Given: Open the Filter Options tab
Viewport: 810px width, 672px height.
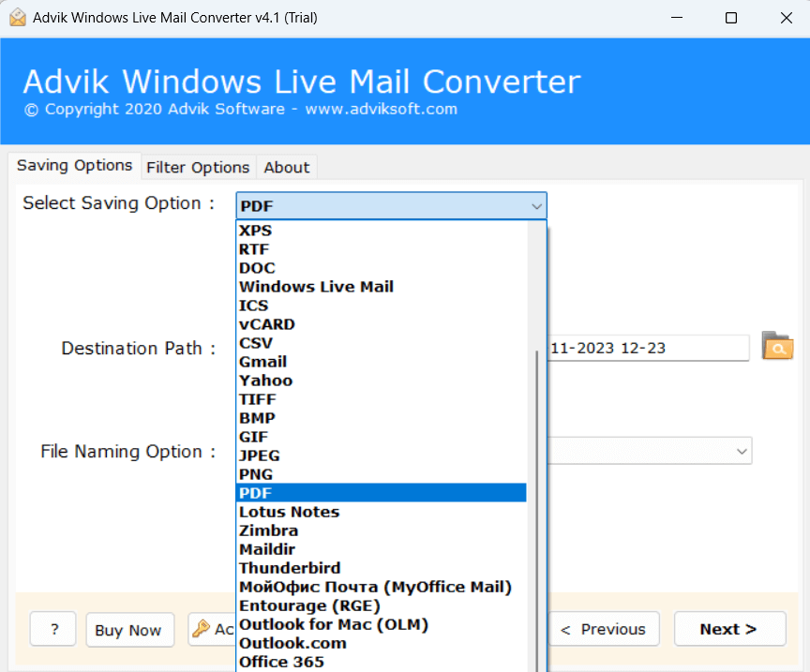Looking at the screenshot, I should tap(198, 168).
